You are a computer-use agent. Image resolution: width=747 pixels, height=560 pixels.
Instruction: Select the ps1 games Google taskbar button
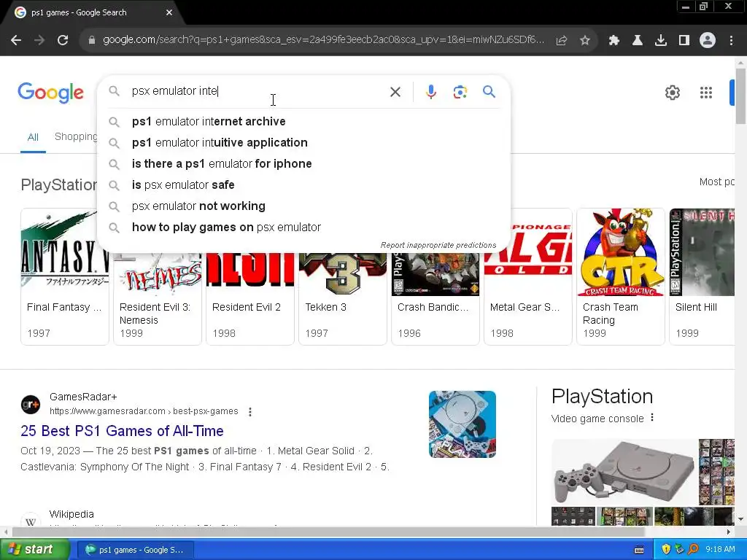[x=135, y=550]
